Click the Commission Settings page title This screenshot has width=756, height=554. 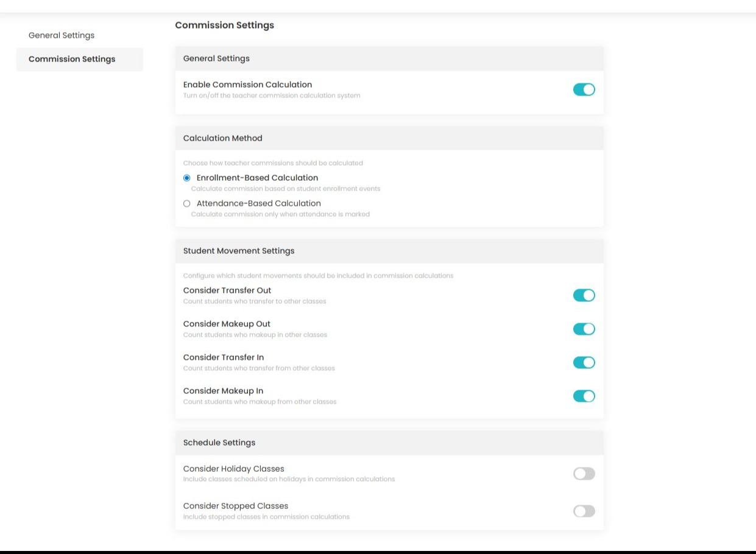pos(224,25)
